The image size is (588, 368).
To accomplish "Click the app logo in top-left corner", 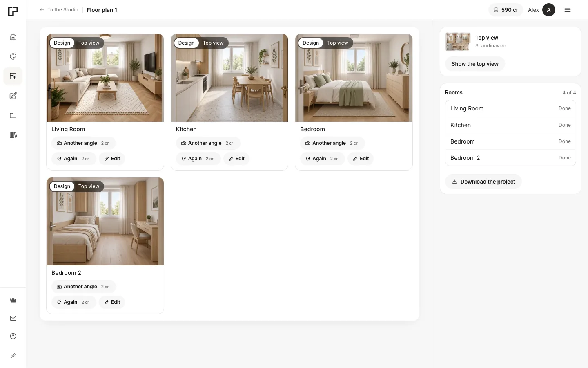I will (13, 11).
